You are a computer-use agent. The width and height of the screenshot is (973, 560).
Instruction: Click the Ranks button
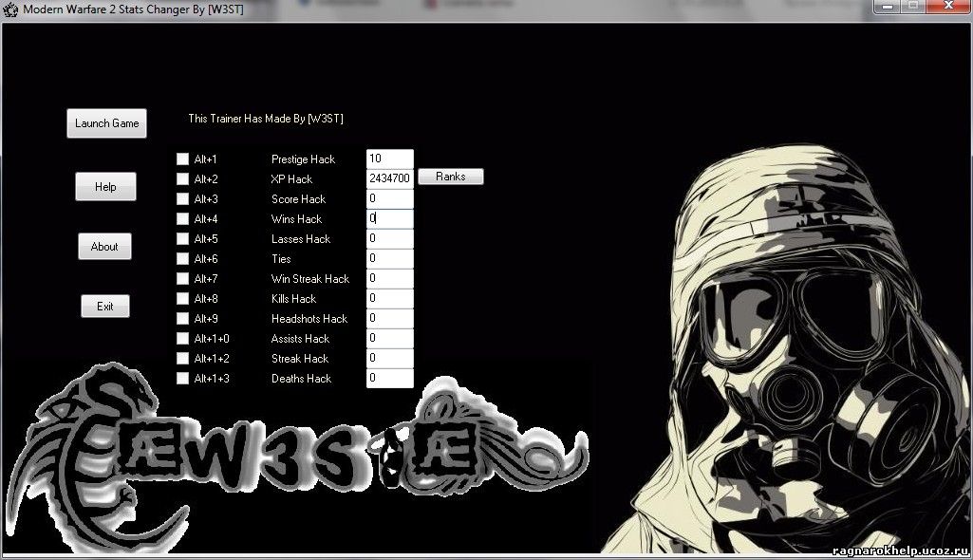[450, 177]
